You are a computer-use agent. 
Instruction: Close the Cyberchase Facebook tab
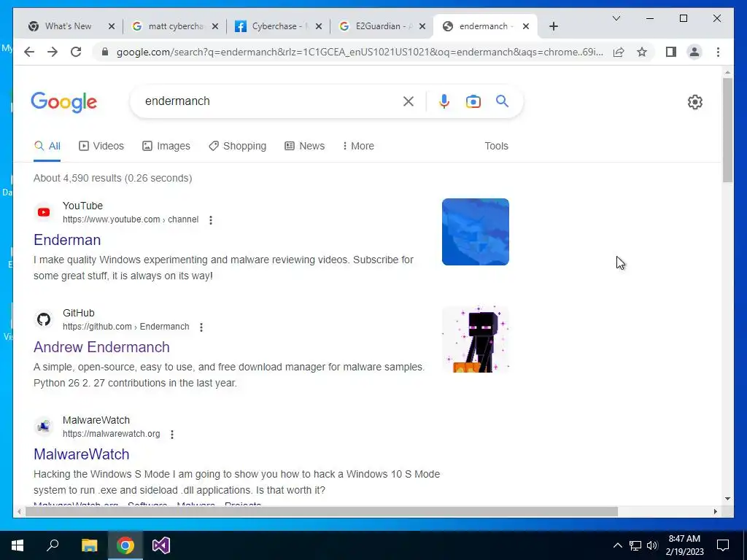coord(319,26)
